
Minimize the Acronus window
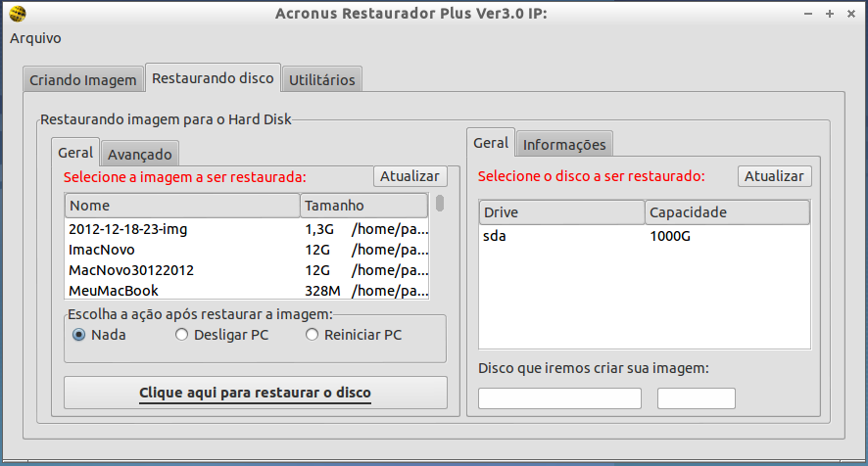coord(808,14)
